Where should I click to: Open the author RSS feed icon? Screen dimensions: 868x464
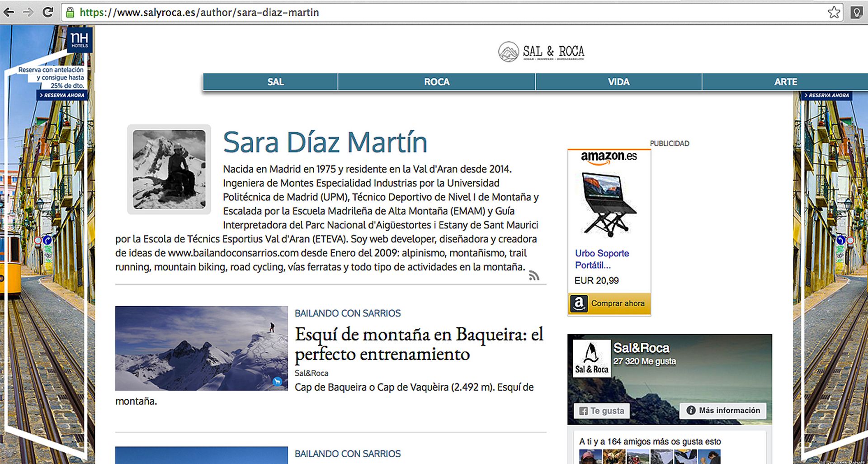(x=534, y=275)
